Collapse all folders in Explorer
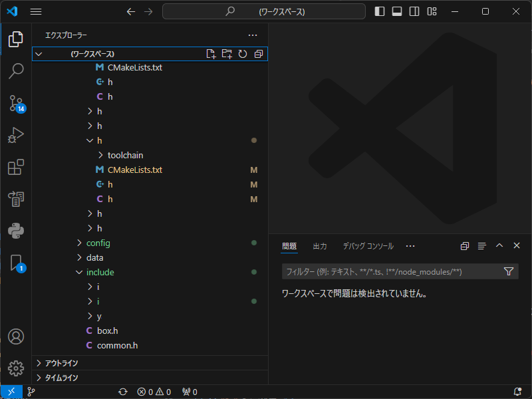This screenshot has width=532, height=399. 259,54
